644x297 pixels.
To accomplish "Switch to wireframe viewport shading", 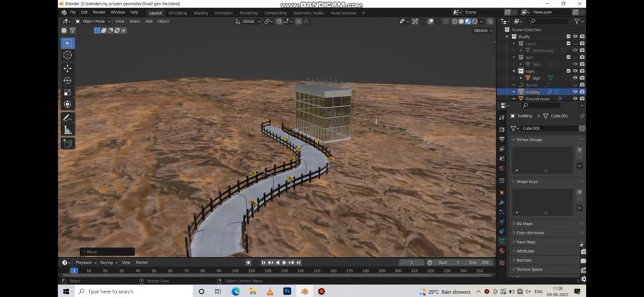I will click(x=455, y=21).
